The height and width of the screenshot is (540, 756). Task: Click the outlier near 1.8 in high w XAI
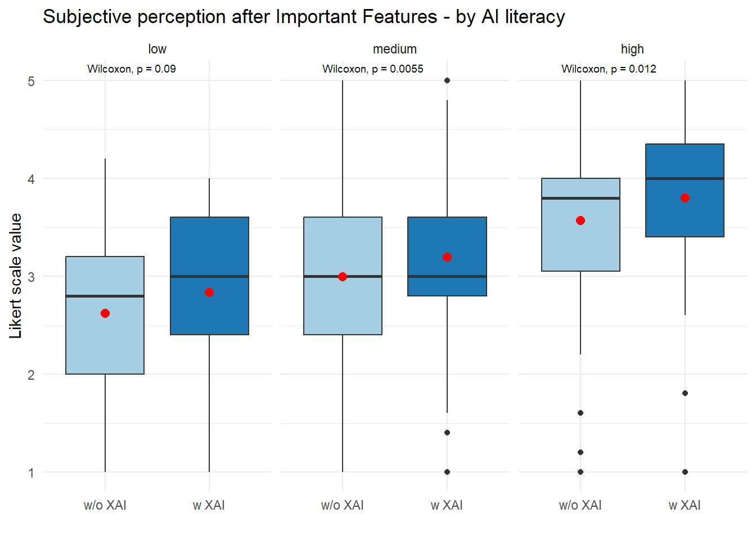click(x=685, y=393)
